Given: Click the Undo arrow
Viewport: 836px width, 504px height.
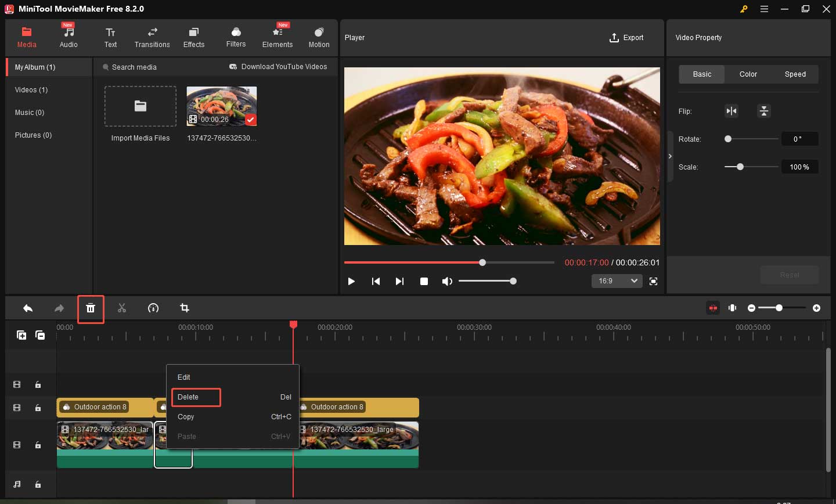Looking at the screenshot, I should [28, 308].
